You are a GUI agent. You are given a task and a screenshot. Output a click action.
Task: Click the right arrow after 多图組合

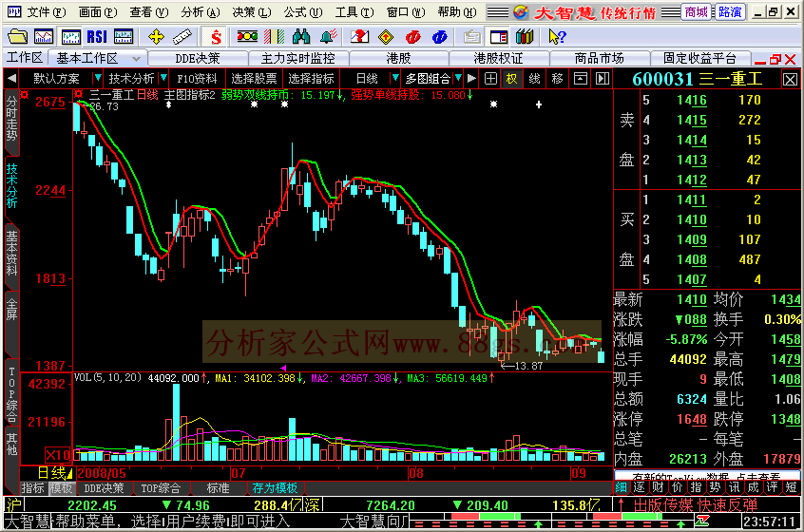[471, 79]
